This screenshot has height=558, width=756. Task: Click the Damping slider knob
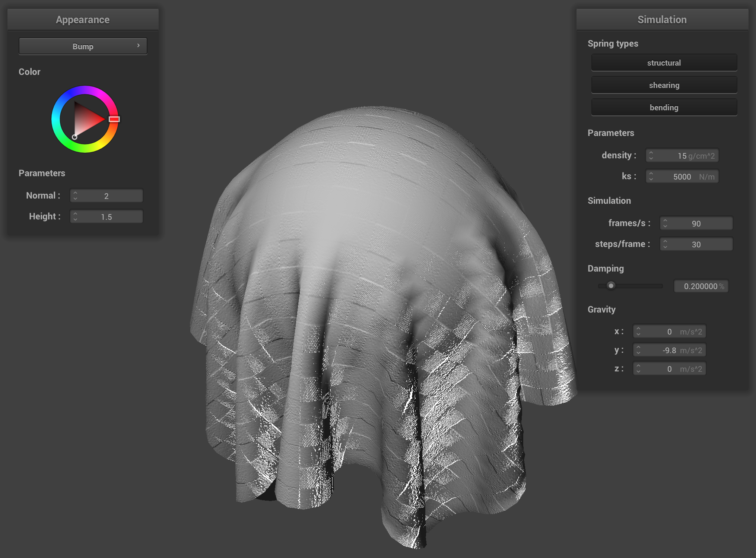click(611, 286)
